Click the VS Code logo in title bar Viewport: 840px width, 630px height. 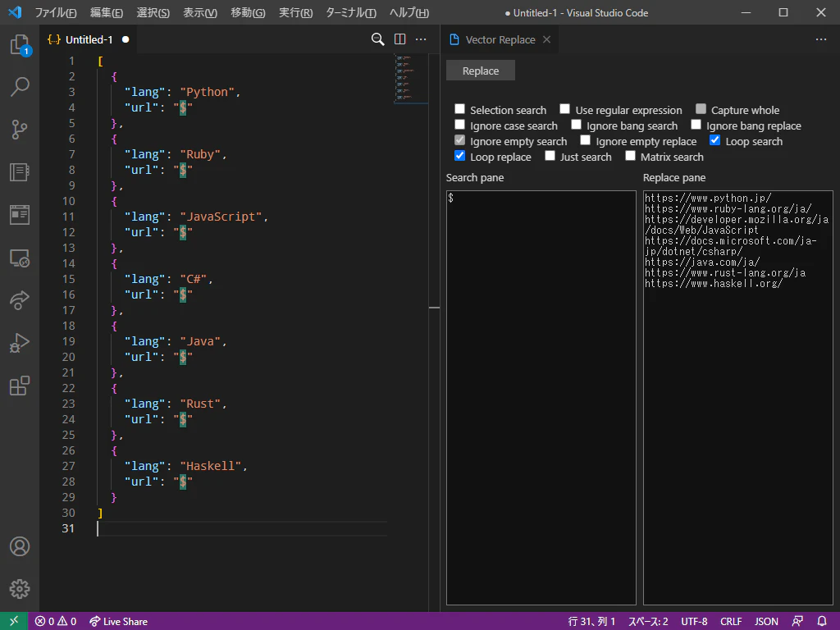point(15,12)
